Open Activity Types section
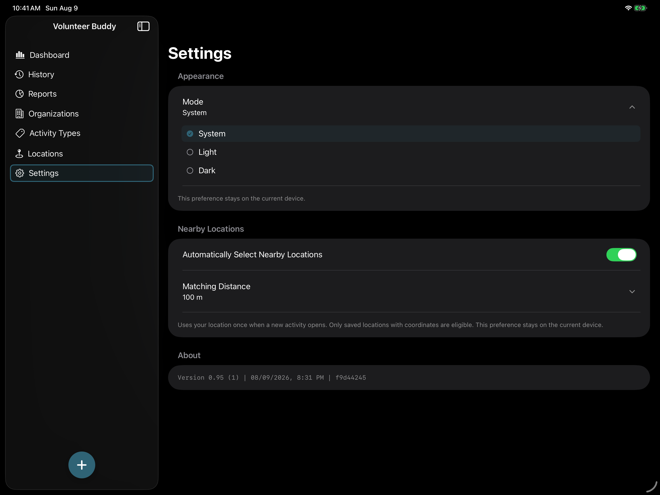The height and width of the screenshot is (495, 660). [x=82, y=133]
